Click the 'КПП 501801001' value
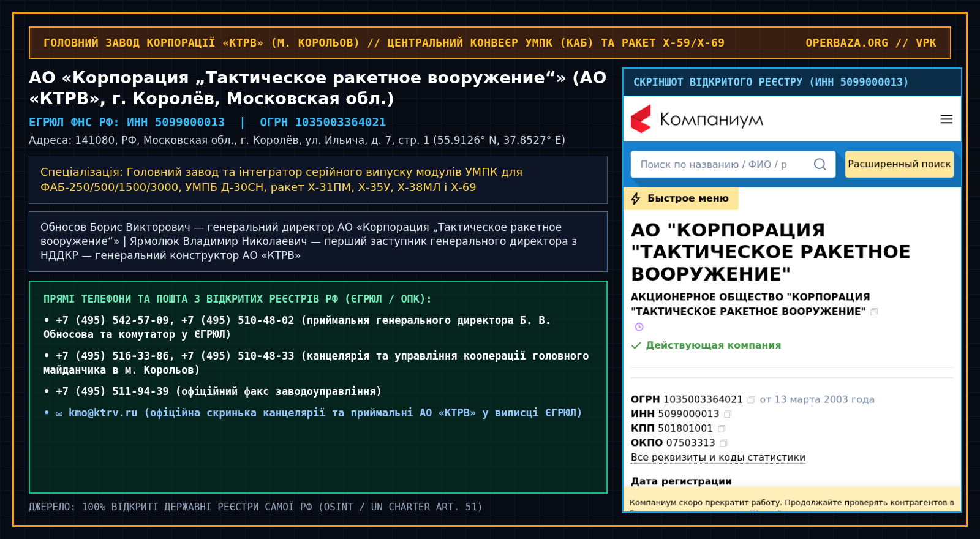Image resolution: width=980 pixels, height=539 pixels. coord(672,428)
